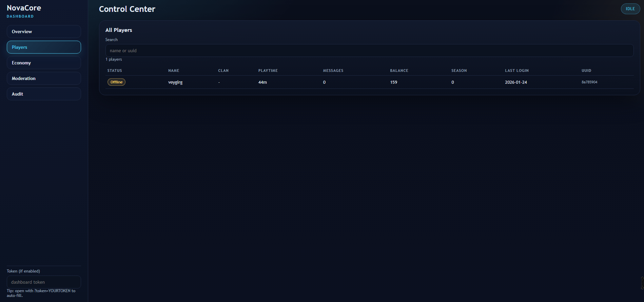Click the MESSAGES column header
The height and width of the screenshot is (302, 644).
(333, 71)
